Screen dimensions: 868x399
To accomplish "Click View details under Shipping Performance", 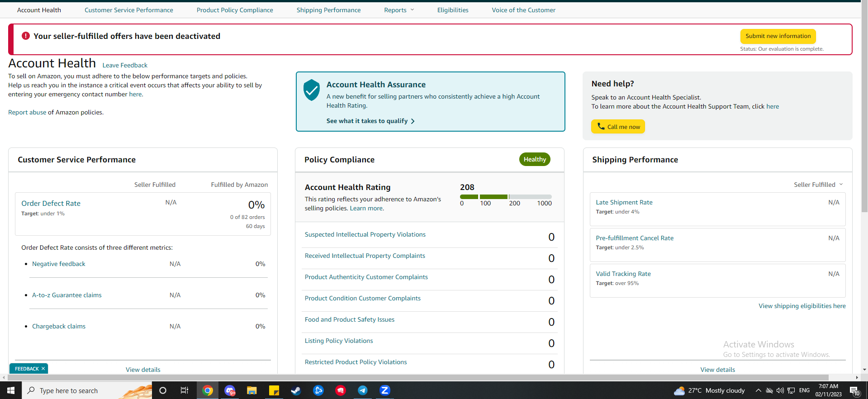I will pos(717,370).
